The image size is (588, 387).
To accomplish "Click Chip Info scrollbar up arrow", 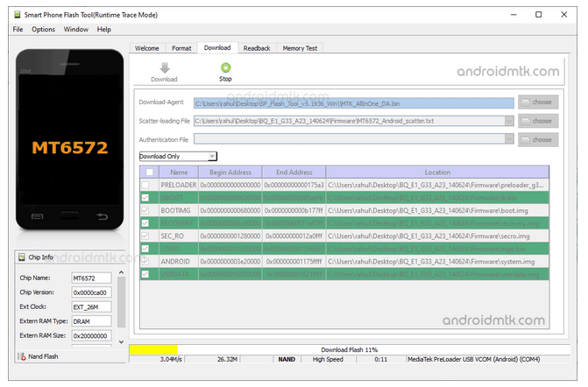I will 121,272.
